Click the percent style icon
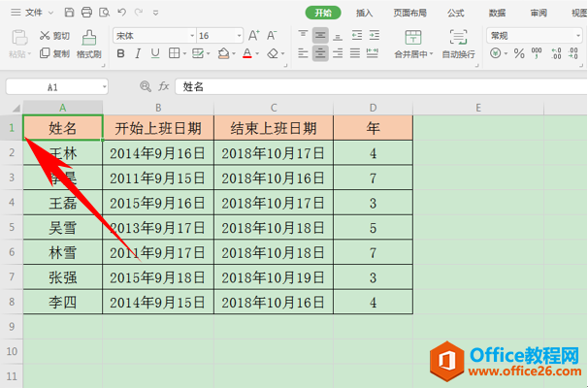The height and width of the screenshot is (388, 588). point(519,53)
